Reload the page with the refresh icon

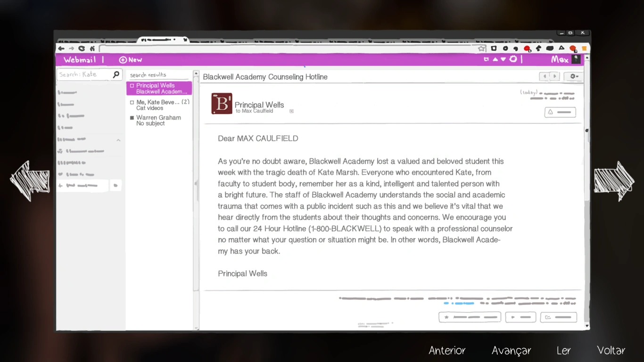(82, 49)
